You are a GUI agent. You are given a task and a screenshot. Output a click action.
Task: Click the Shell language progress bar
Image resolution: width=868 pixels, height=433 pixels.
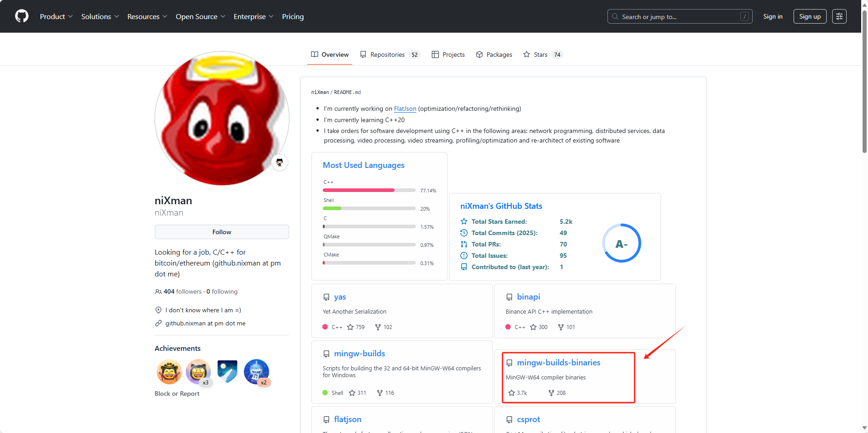point(369,208)
